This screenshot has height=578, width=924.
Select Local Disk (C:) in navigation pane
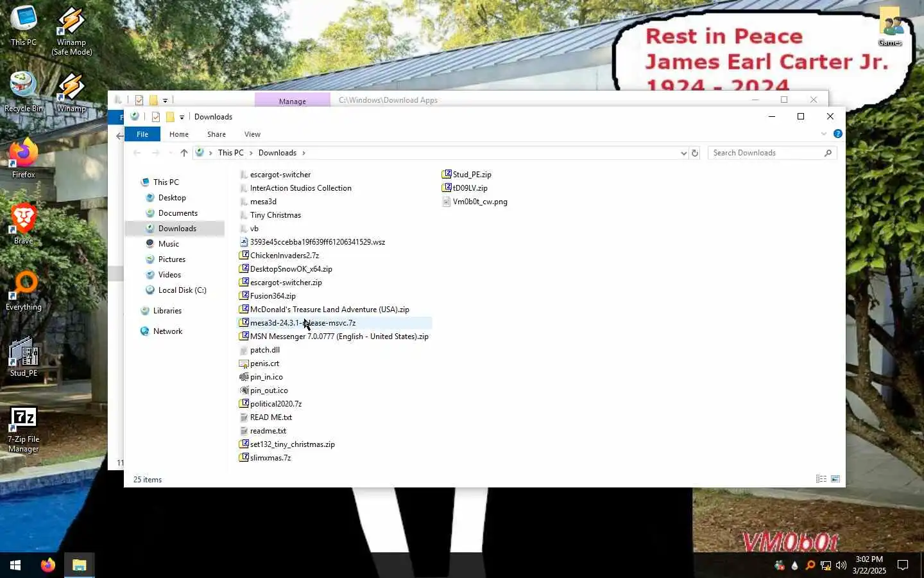(x=182, y=290)
